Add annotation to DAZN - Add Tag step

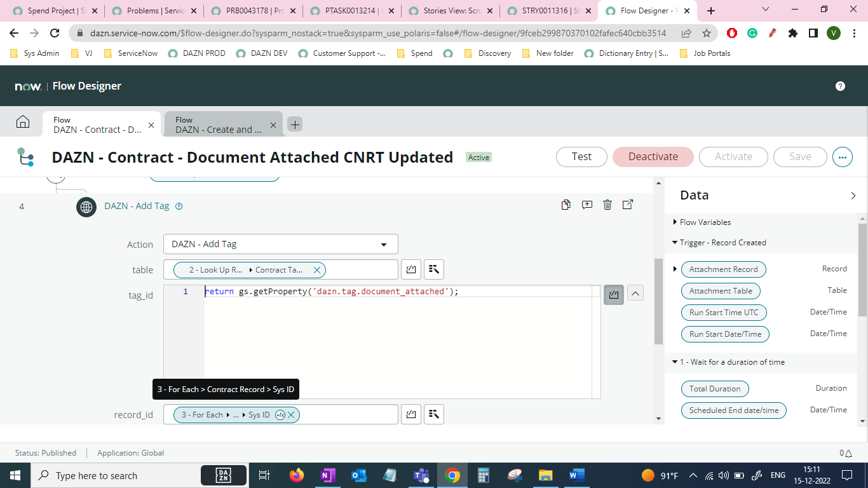587,205
